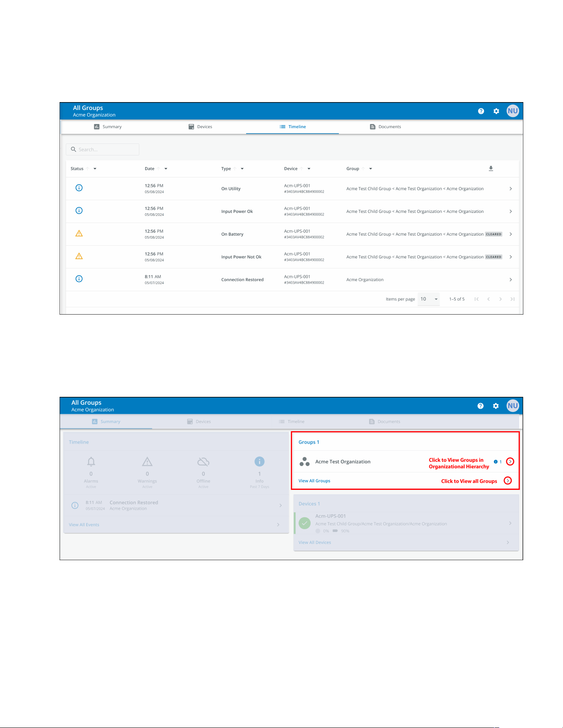This screenshot has height=728, width=563.
Task: Click the info icon on the 8:11 AM Connection Restored table row
Action: pyautogui.click(x=79, y=279)
